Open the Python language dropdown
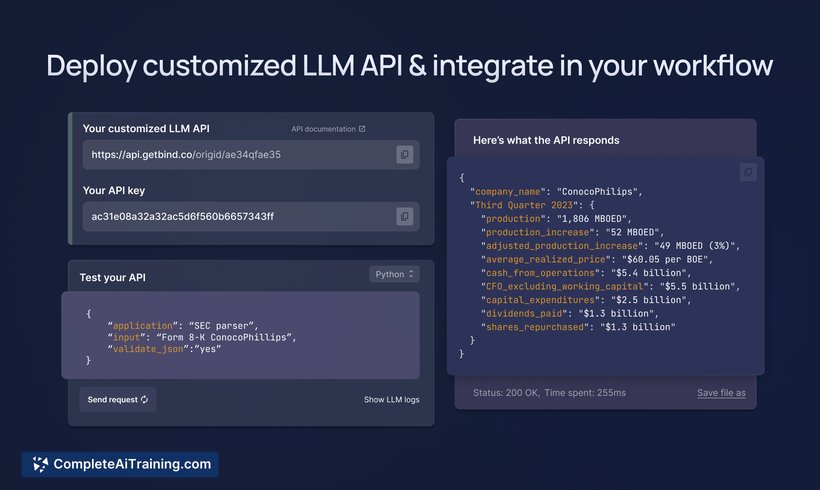820x490 pixels. [394, 274]
